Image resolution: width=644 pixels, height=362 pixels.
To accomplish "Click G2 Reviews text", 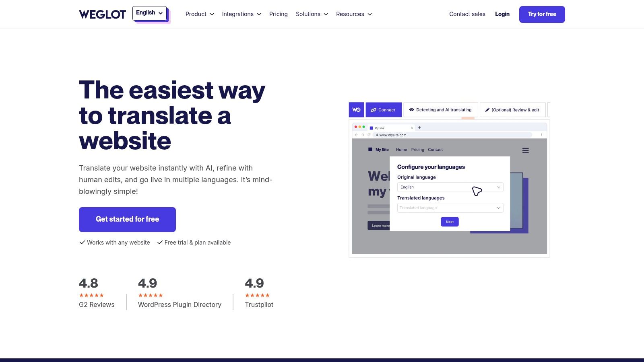I will [x=97, y=305].
